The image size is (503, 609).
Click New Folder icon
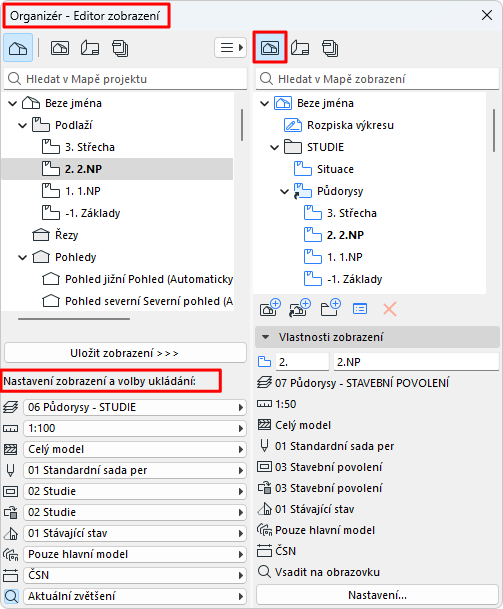(330, 308)
